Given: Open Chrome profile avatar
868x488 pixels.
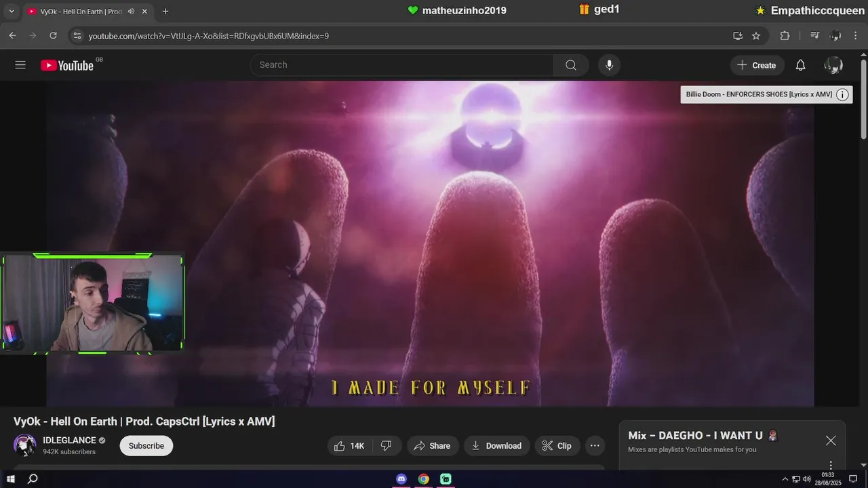Looking at the screenshot, I should 835,35.
